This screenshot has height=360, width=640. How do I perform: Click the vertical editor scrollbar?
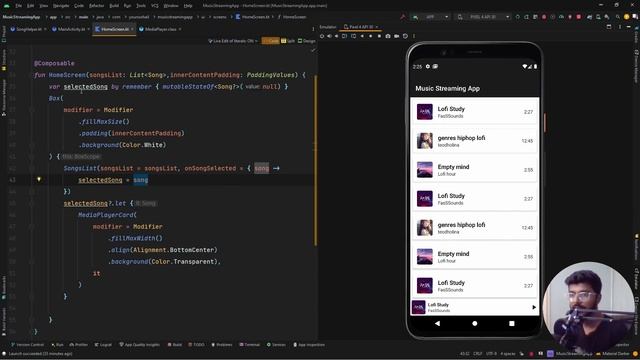click(x=316, y=160)
